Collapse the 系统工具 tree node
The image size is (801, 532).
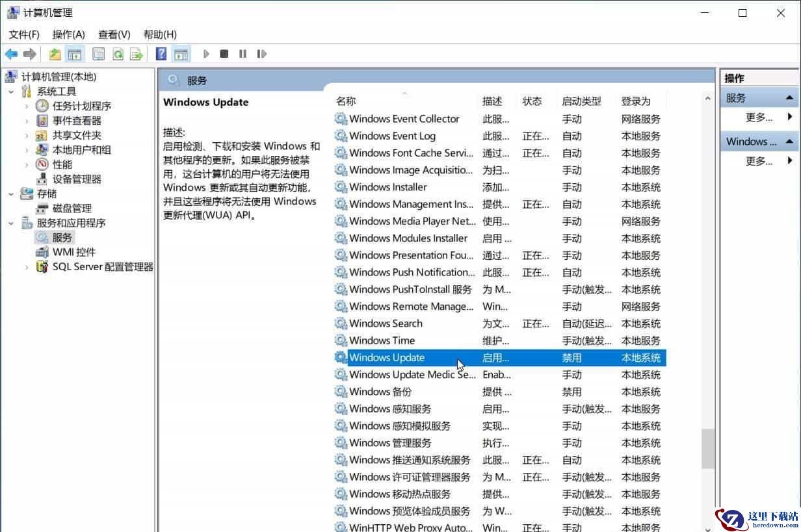point(11,92)
